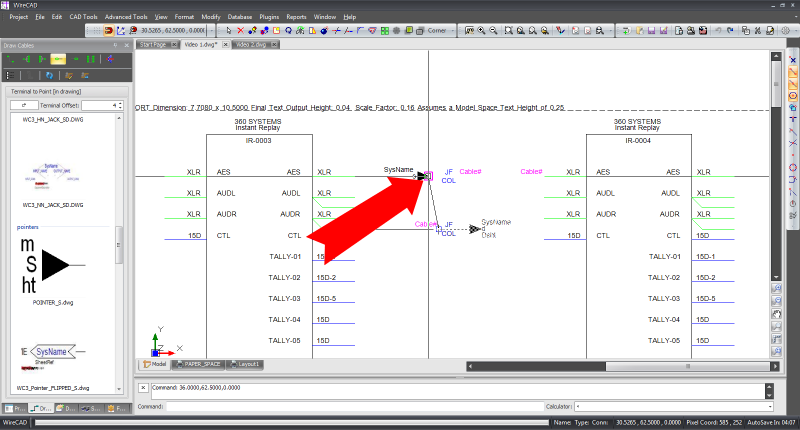The height and width of the screenshot is (430, 800).
Task: Select the many-to-many bus cable mode icon
Action: [x=91, y=59]
